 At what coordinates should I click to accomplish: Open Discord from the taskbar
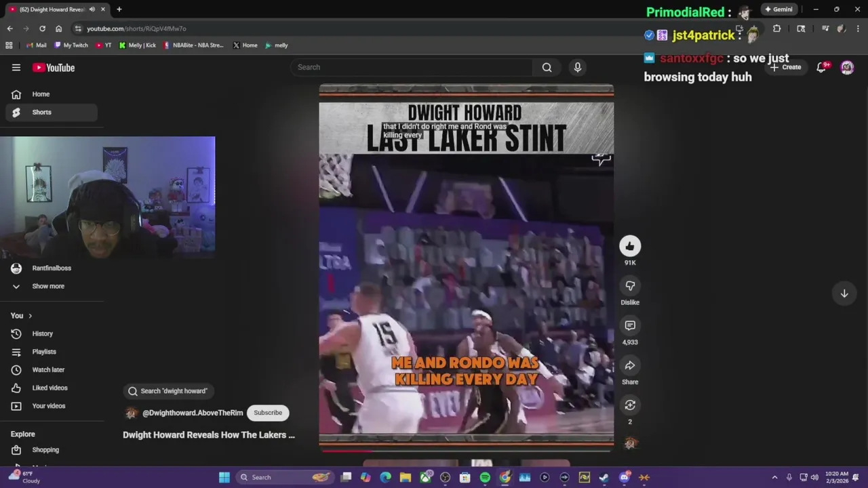624,477
